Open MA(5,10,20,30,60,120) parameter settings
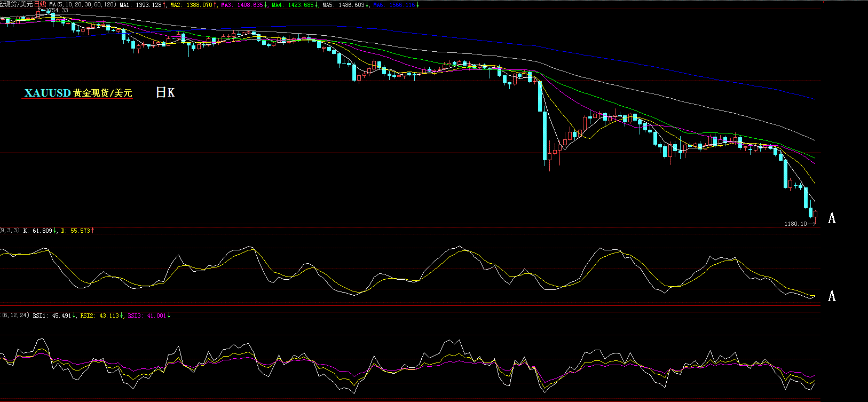868x402 pixels. pyautogui.click(x=83, y=4)
